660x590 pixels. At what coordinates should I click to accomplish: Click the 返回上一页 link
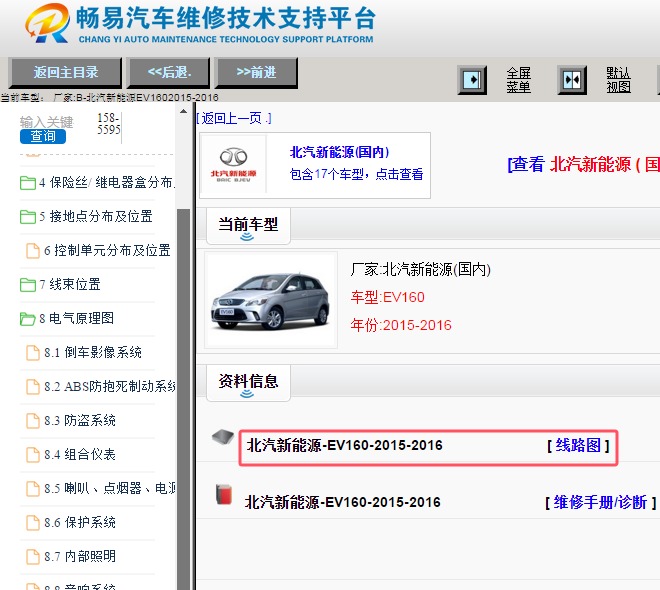(234, 118)
